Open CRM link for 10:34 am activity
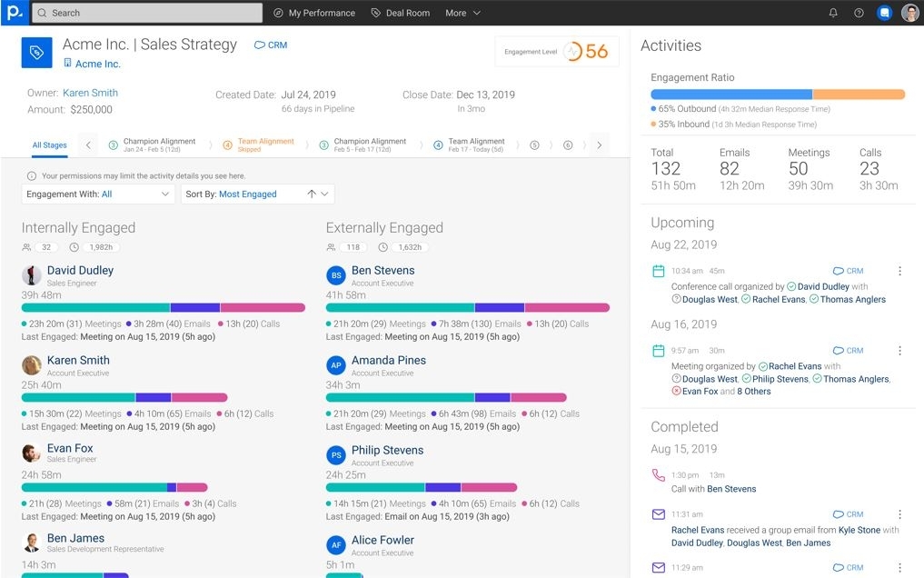 (848, 271)
